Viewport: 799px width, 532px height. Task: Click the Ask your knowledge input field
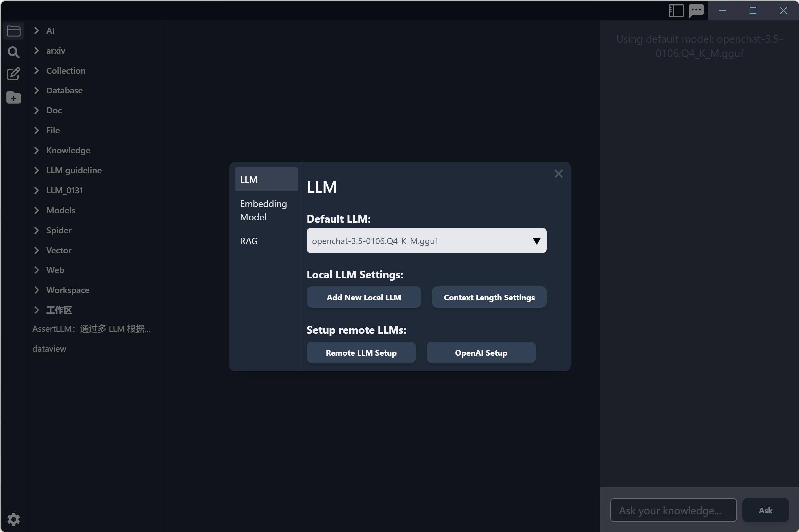pos(673,510)
